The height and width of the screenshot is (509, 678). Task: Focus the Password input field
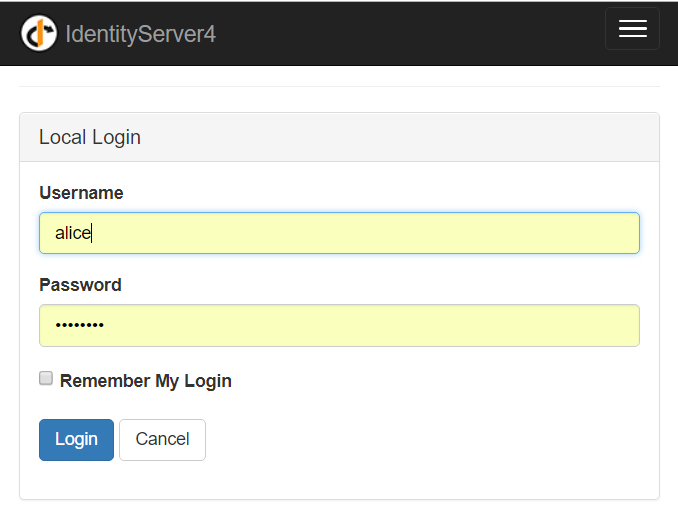[x=339, y=325]
